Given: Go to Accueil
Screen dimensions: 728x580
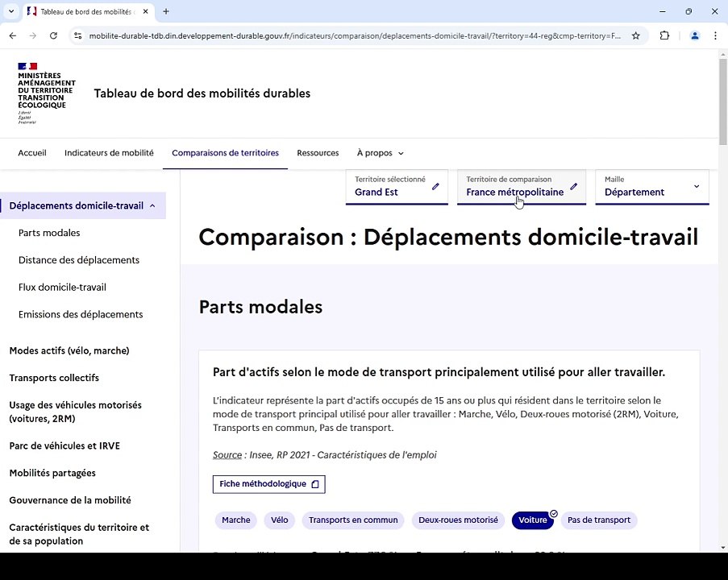Looking at the screenshot, I should [x=32, y=153].
